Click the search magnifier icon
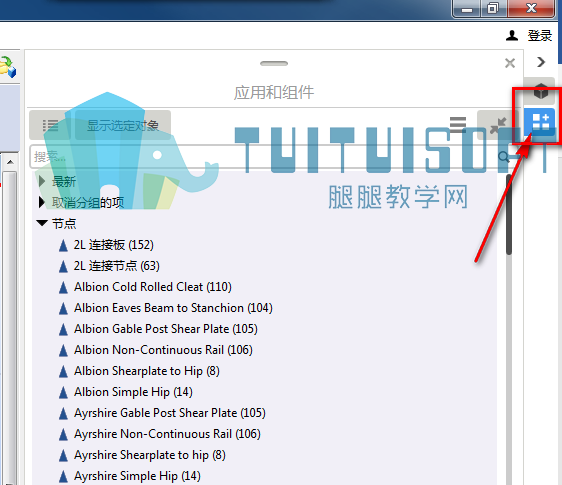 coord(504,157)
